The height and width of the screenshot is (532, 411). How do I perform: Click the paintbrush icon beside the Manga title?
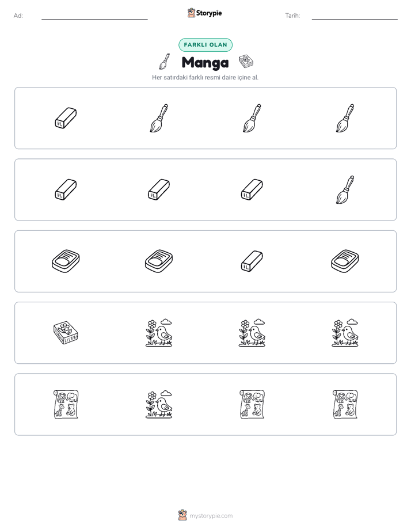point(165,62)
